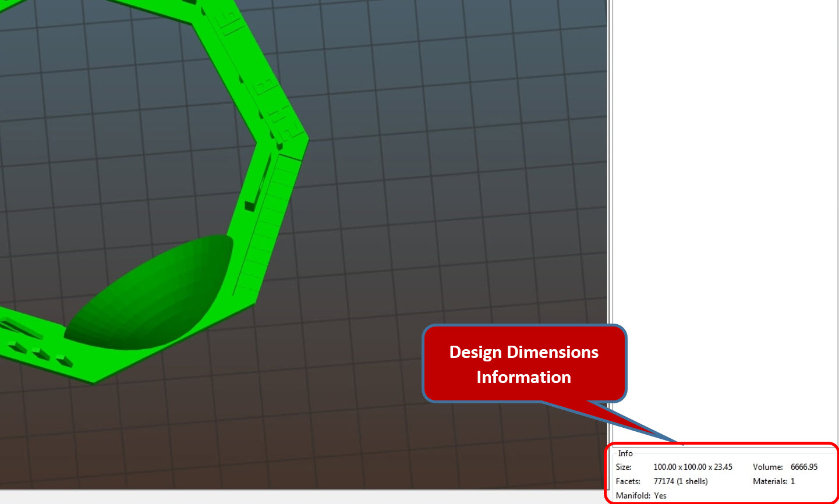Viewport: 839px width, 504px height.
Task: Click the facets count 77174 (1 shells)
Action: coord(681,481)
